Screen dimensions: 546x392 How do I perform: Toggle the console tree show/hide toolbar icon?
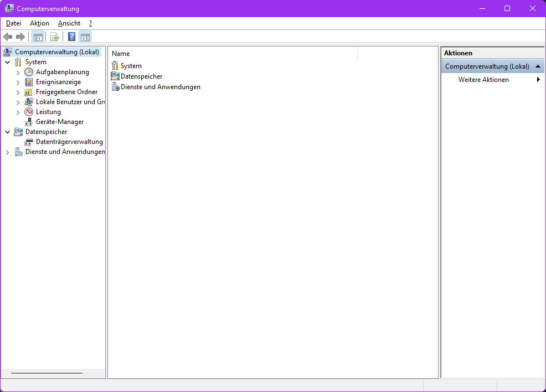[38, 37]
